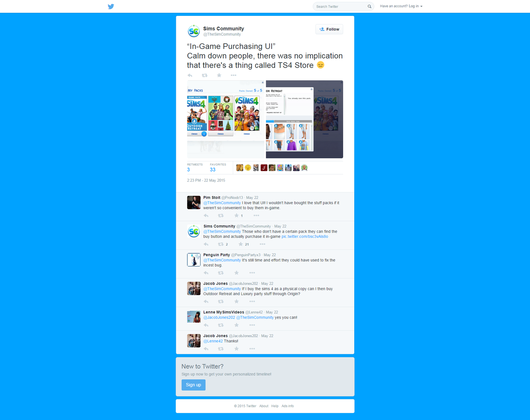Click a favoriter's avatar thumbnail

239,168
